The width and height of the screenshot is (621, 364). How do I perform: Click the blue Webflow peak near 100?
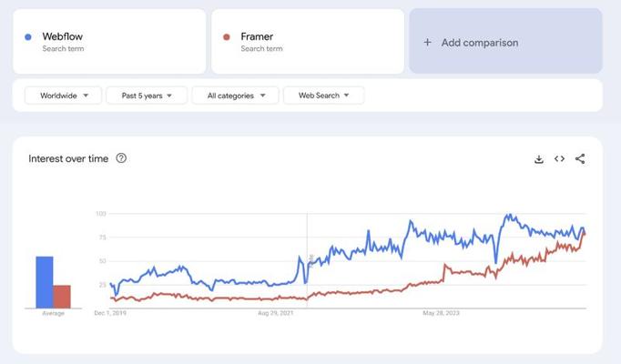tap(508, 216)
